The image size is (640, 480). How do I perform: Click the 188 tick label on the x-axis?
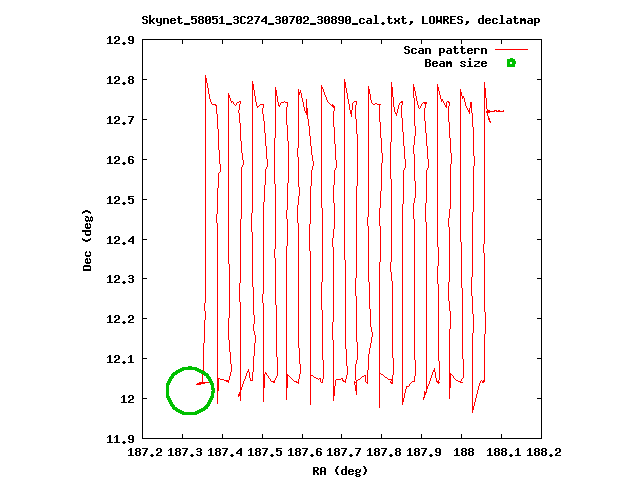(462, 453)
